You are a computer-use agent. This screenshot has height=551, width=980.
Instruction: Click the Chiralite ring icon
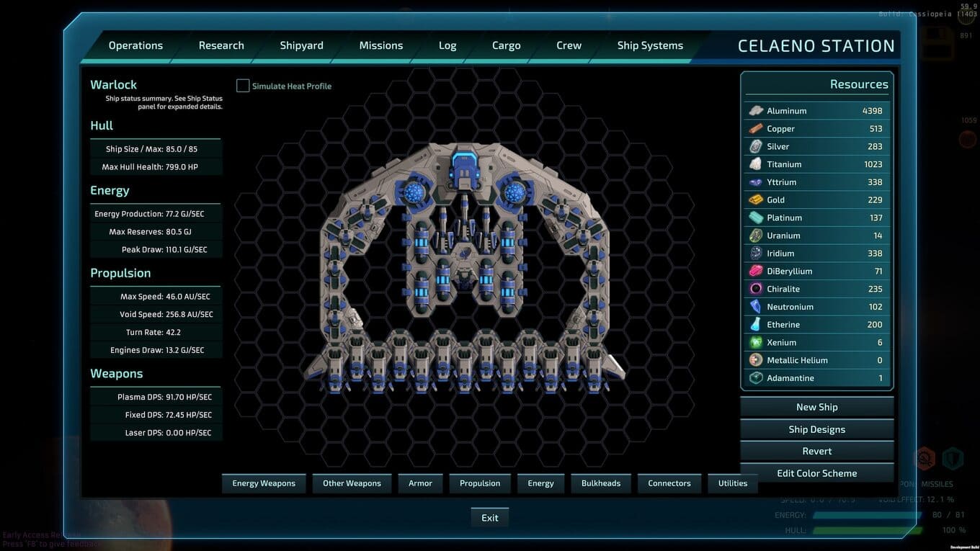click(756, 289)
